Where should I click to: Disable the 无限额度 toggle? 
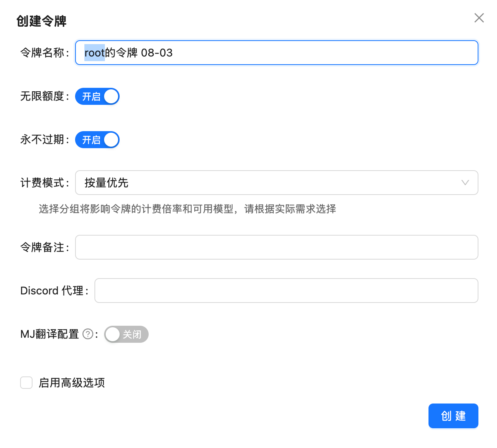point(97,96)
